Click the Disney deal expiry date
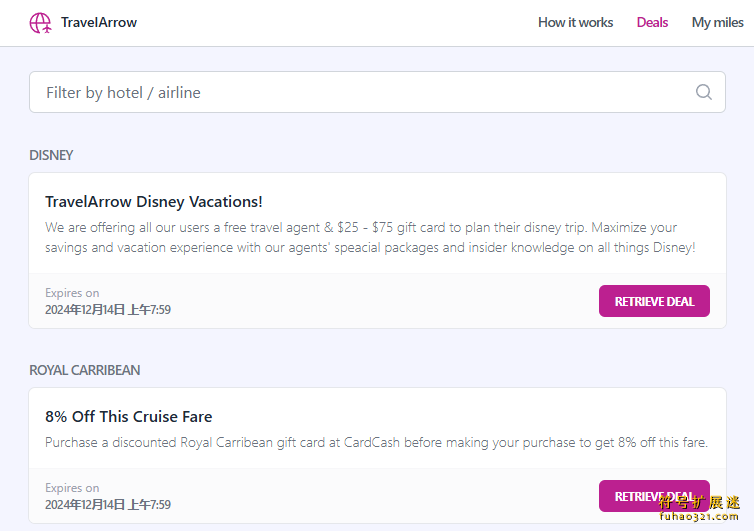 108,309
